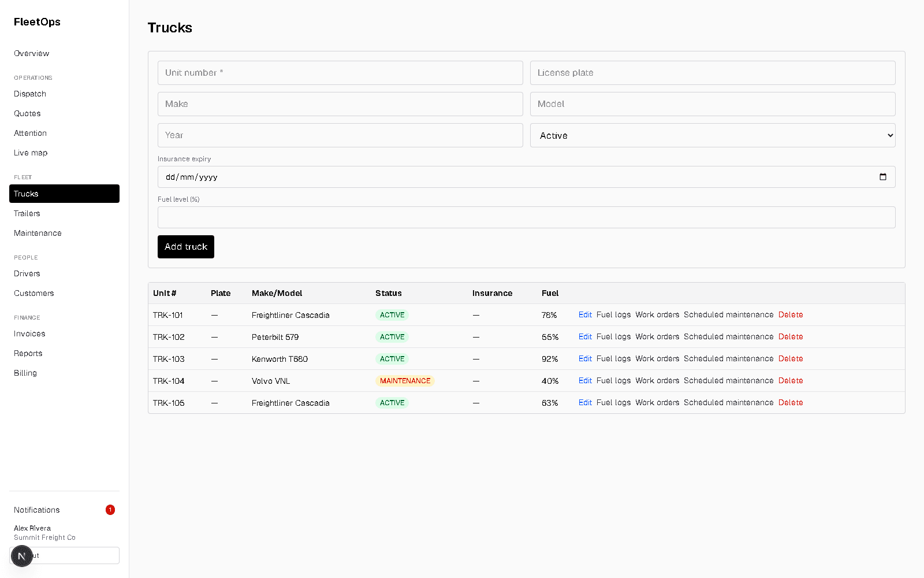View Work orders for TRK-104
This screenshot has height=578, width=924.
point(657,380)
